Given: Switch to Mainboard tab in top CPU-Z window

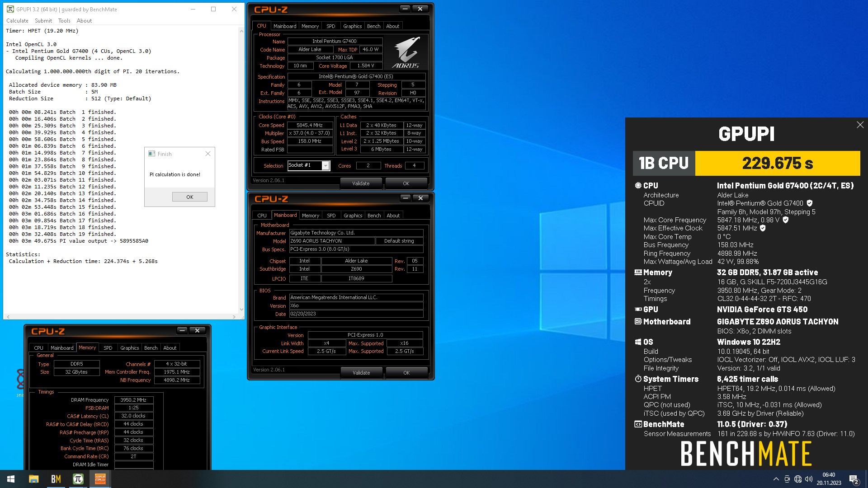Looking at the screenshot, I should (x=285, y=26).
